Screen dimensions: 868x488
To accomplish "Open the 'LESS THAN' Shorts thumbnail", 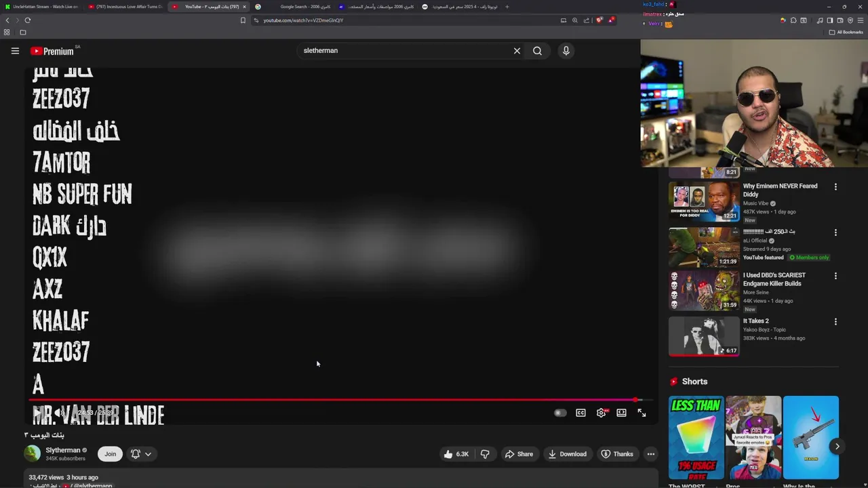I will click(x=696, y=438).
